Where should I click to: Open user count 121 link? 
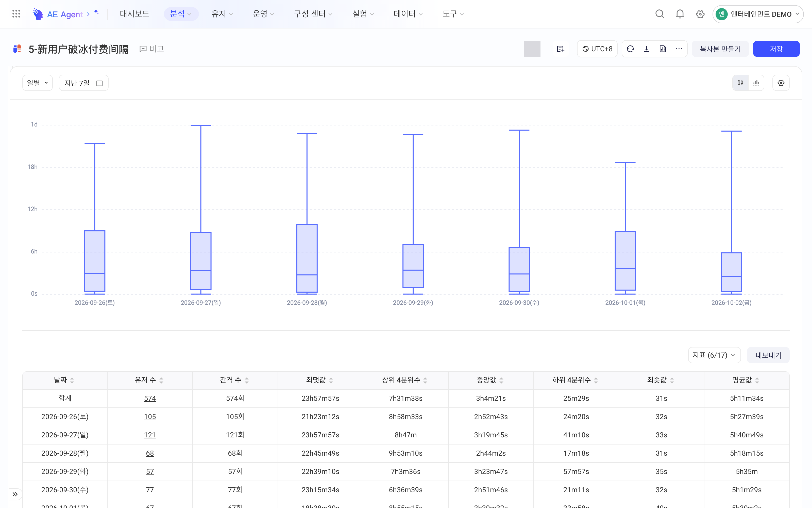(x=150, y=435)
